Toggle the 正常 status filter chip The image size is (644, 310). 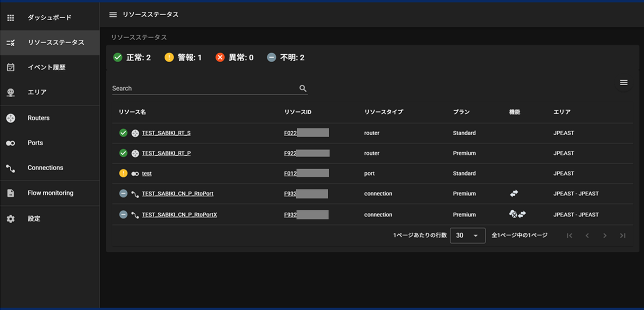pyautogui.click(x=132, y=57)
